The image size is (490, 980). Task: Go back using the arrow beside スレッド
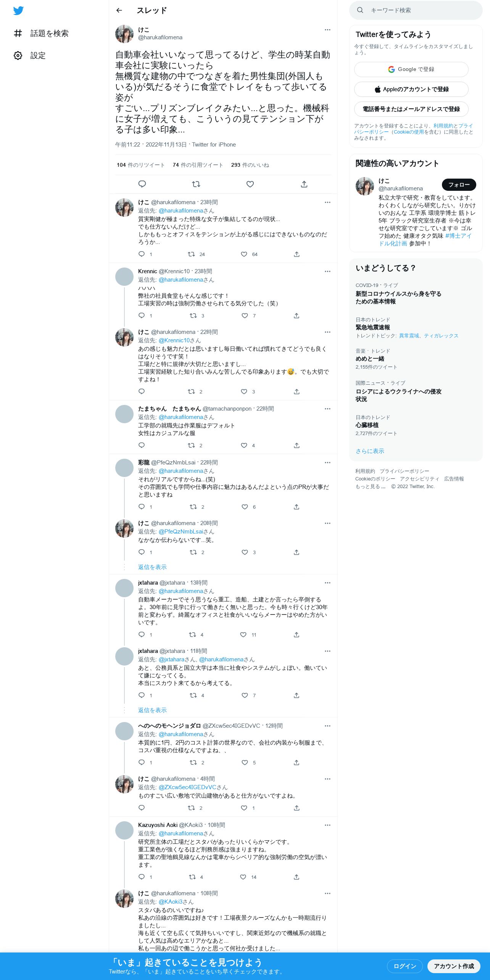pyautogui.click(x=119, y=10)
